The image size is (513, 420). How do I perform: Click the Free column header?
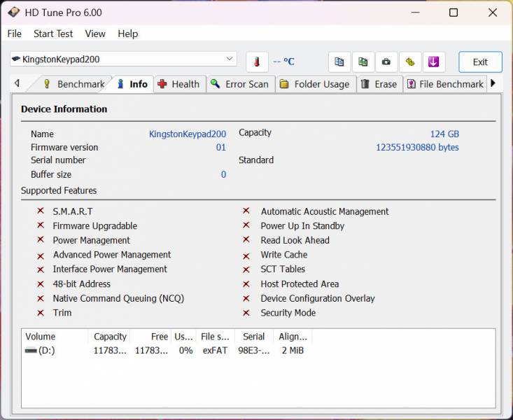tap(151, 337)
